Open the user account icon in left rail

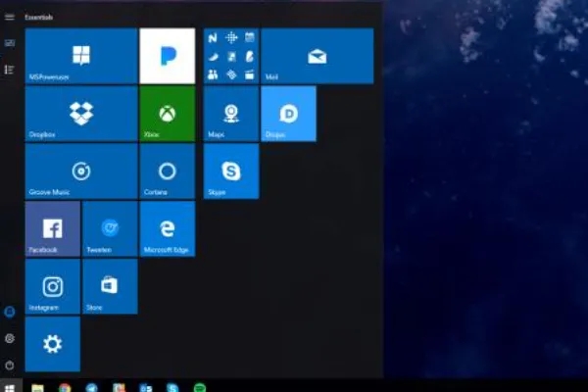click(10, 312)
